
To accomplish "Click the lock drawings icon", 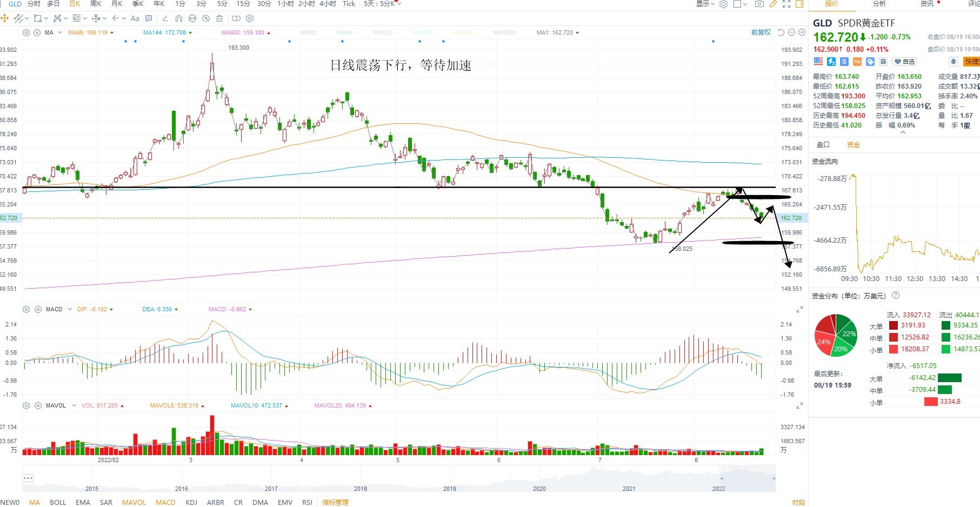I will coord(192,18).
